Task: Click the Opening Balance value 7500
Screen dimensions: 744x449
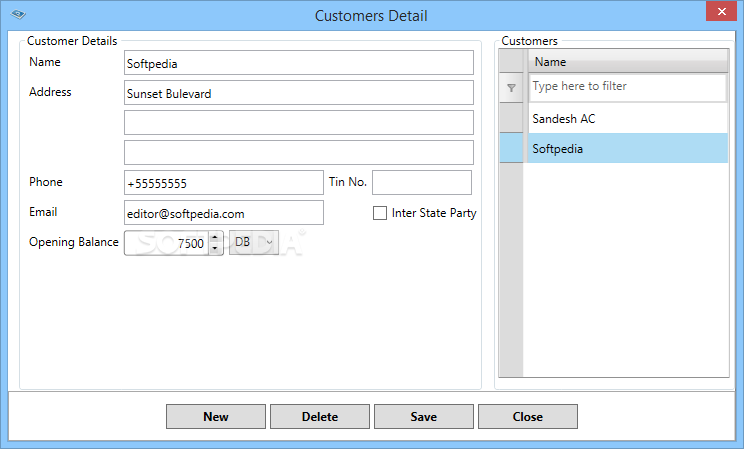Action: click(x=167, y=243)
